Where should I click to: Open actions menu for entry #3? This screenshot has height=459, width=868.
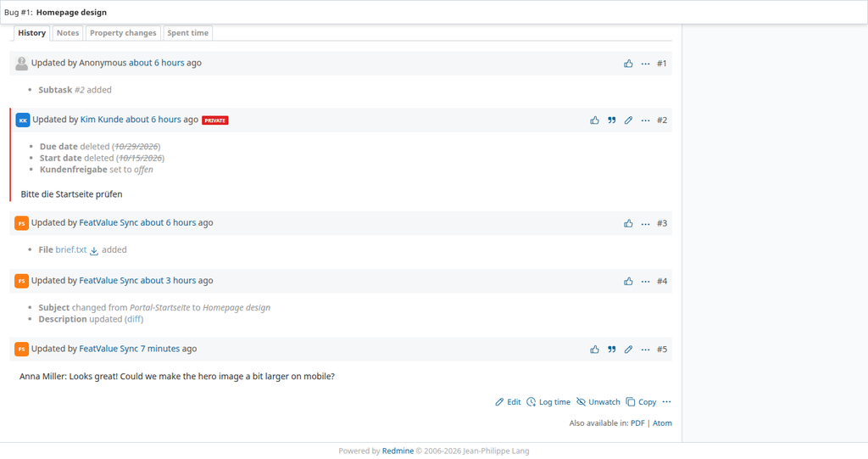[645, 223]
